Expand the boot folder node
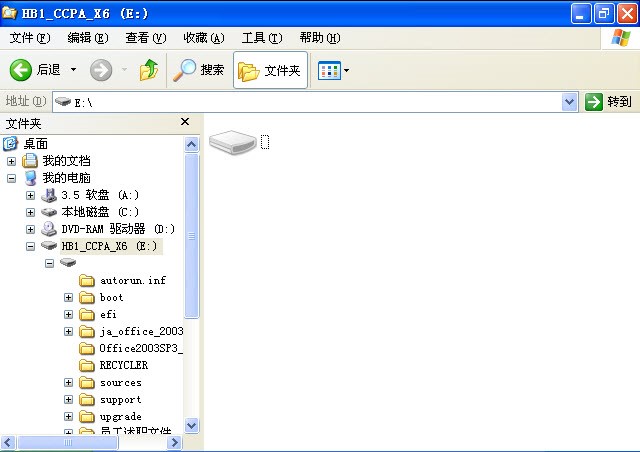640x452 pixels. tap(68, 297)
